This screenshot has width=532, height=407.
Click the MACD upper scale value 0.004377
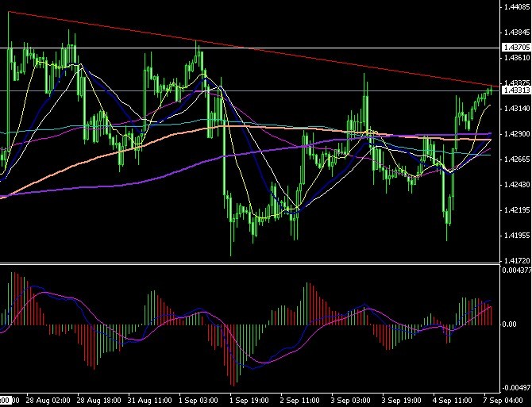(x=517, y=270)
